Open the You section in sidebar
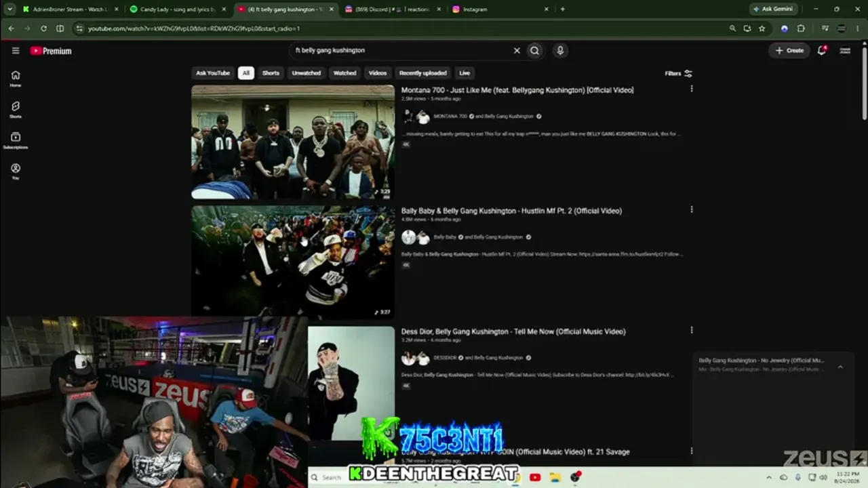This screenshot has width=868, height=488. point(16,171)
